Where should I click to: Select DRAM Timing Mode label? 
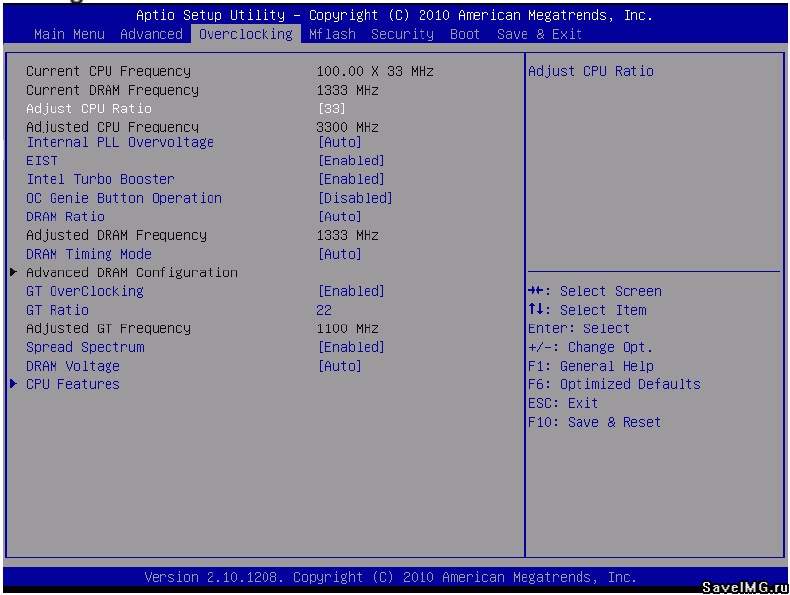point(89,254)
